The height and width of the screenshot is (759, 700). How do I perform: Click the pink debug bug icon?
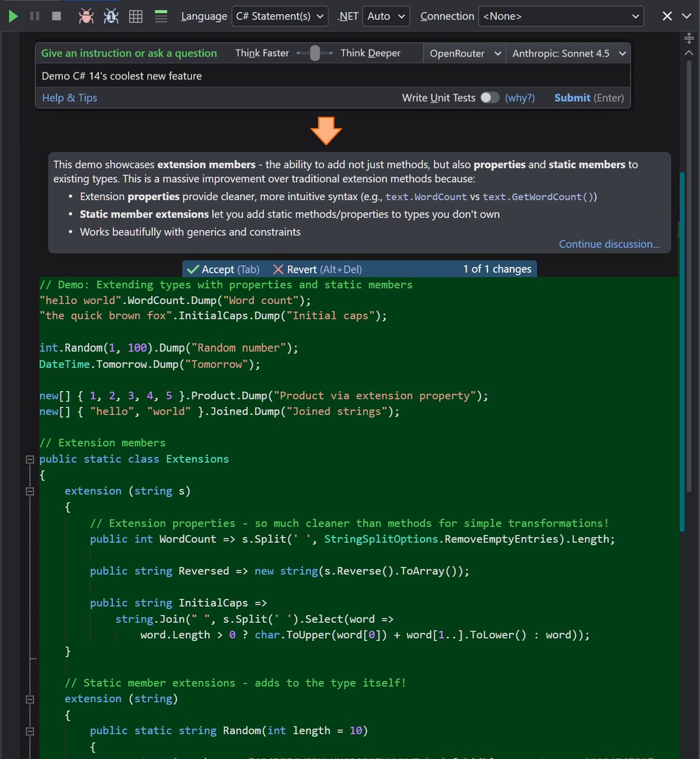point(85,16)
